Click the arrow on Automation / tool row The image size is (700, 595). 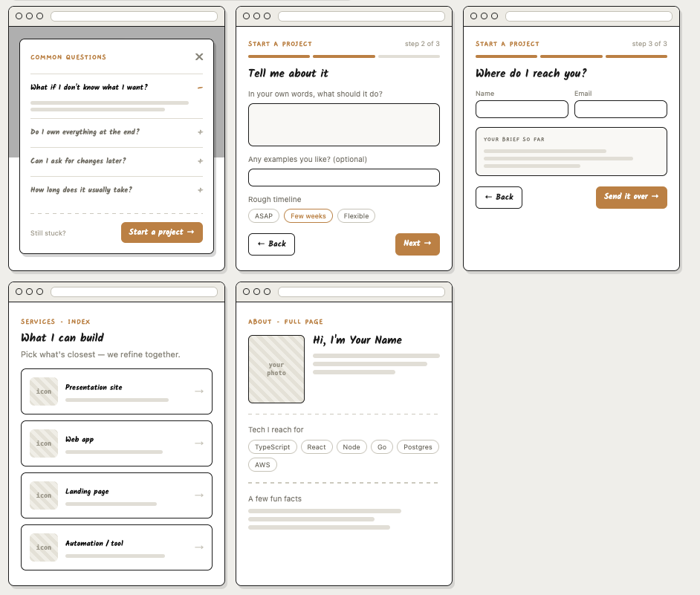pyautogui.click(x=199, y=547)
